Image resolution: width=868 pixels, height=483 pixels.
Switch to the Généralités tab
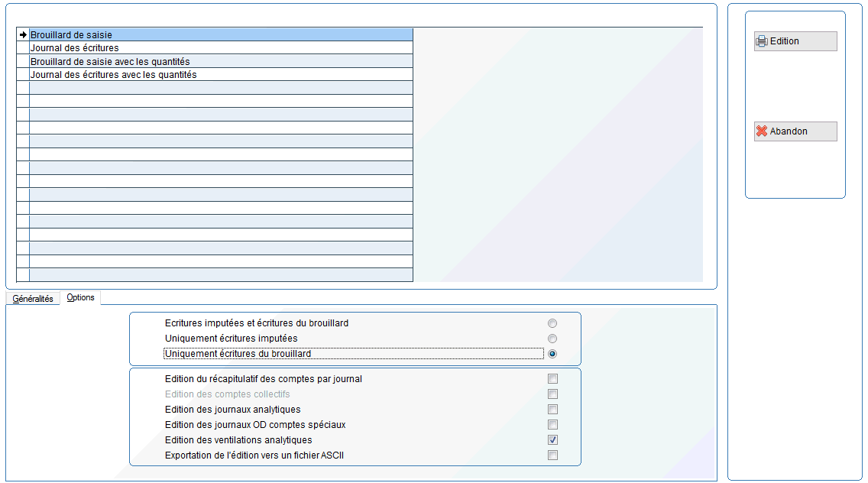(33, 299)
